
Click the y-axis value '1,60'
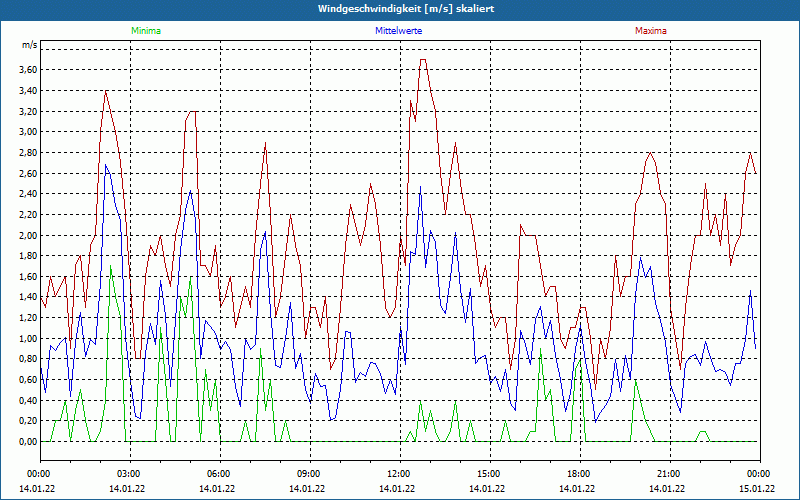point(28,277)
